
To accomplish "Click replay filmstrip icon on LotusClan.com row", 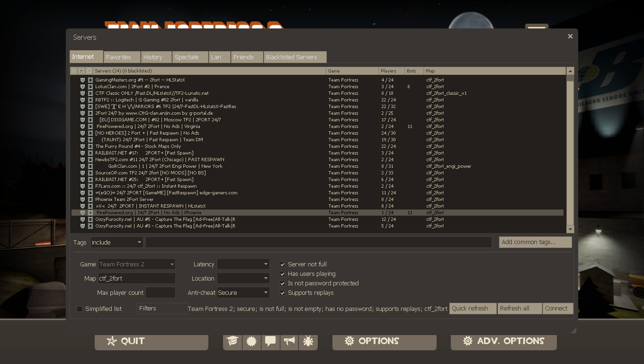I will click(x=90, y=87).
